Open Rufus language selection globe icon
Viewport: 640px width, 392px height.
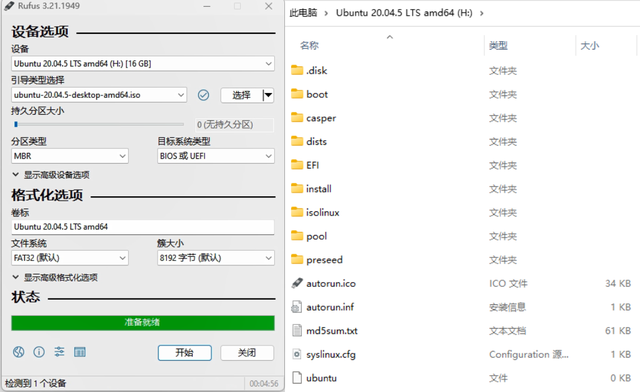coord(18,352)
